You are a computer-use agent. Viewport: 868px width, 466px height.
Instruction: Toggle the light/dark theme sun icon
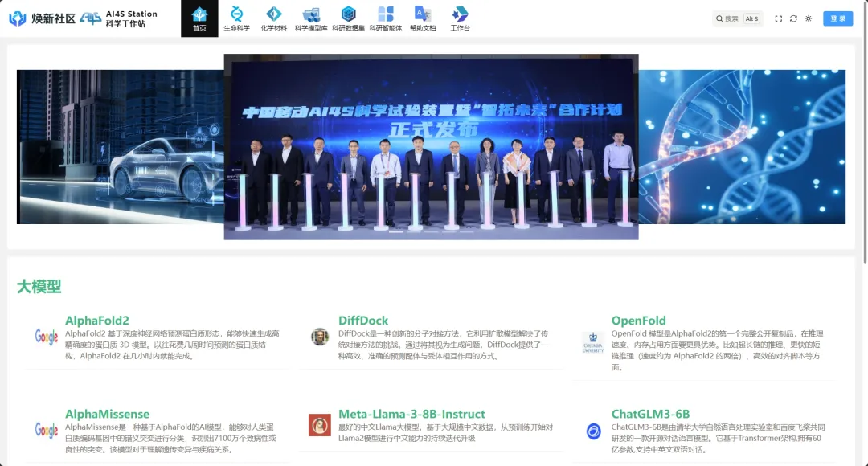click(x=809, y=18)
